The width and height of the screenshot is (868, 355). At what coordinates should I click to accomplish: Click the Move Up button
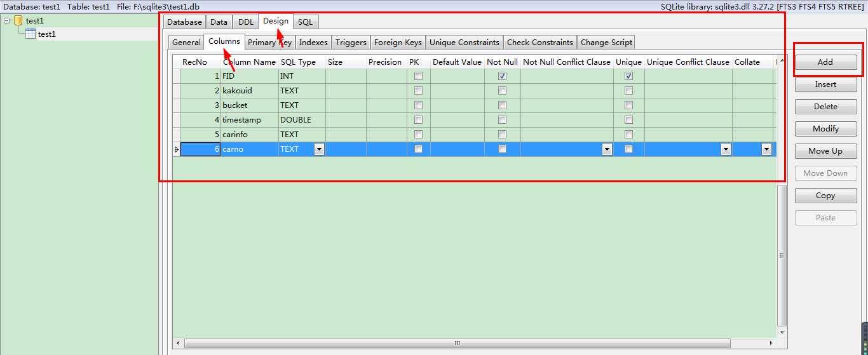[x=825, y=151]
